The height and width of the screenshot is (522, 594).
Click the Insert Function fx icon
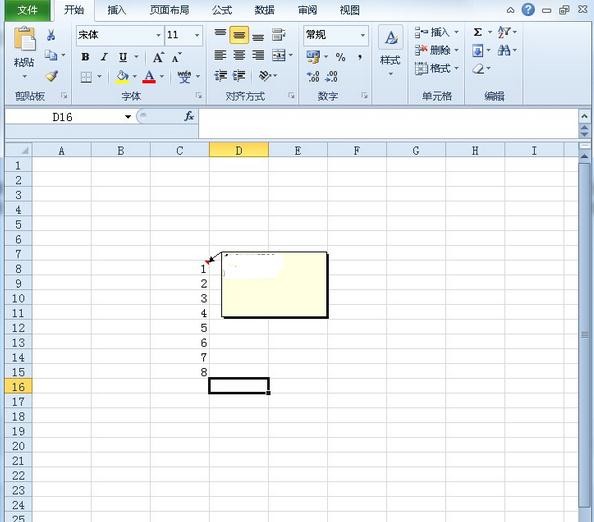189,116
